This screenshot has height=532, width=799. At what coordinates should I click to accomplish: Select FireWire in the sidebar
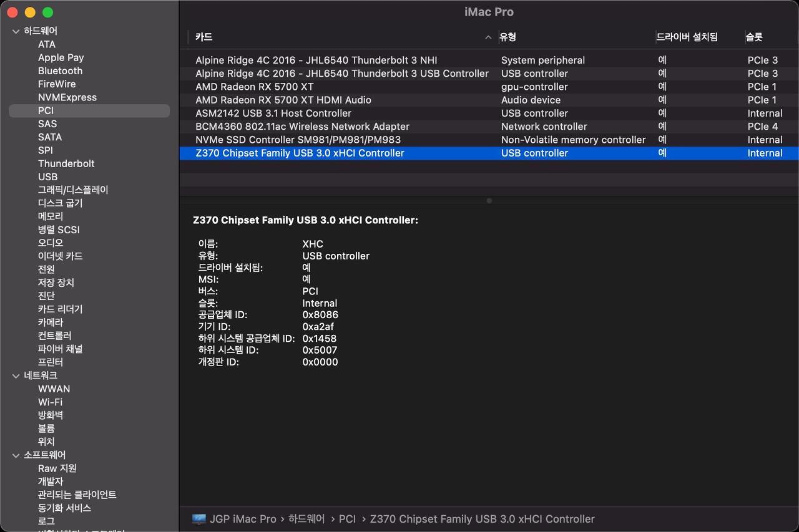[x=57, y=84]
